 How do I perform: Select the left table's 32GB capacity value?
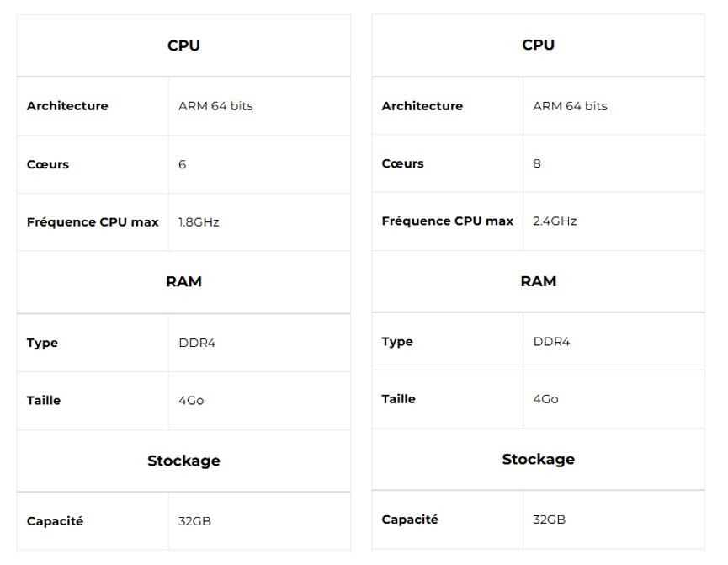pyautogui.click(x=194, y=521)
